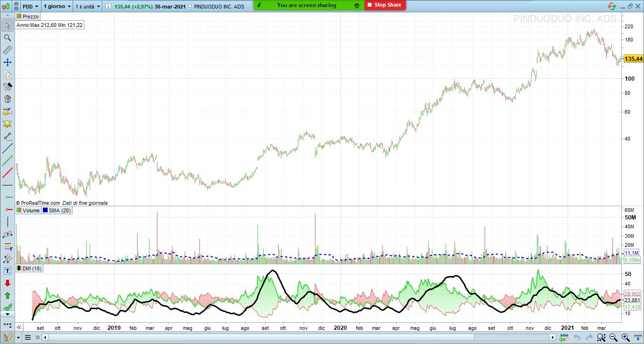Open the Prezzo panel label
The height and width of the screenshot is (344, 644).
tap(28, 17)
